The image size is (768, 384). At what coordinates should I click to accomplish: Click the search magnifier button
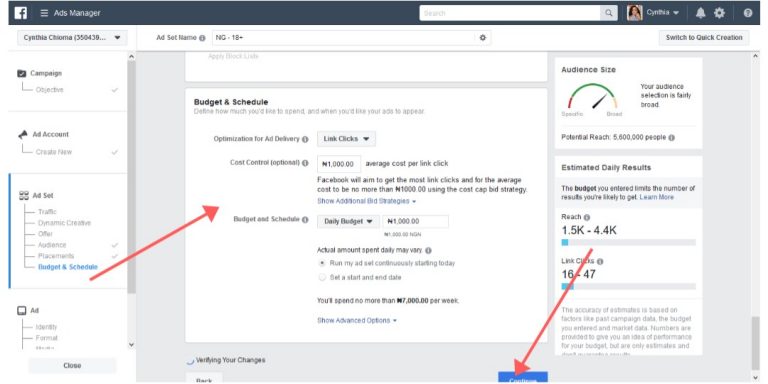pos(609,13)
